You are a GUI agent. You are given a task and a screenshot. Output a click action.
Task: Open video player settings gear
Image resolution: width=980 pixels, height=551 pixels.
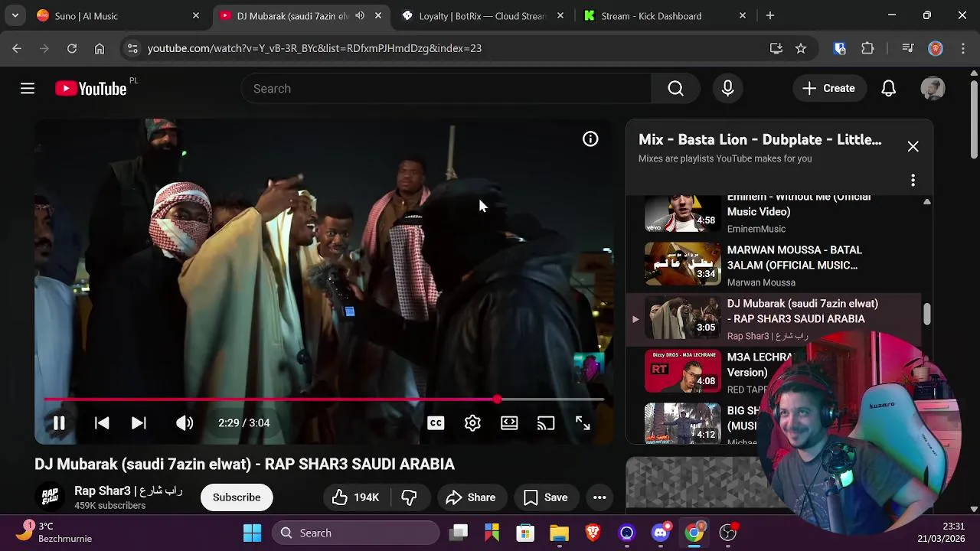(472, 423)
